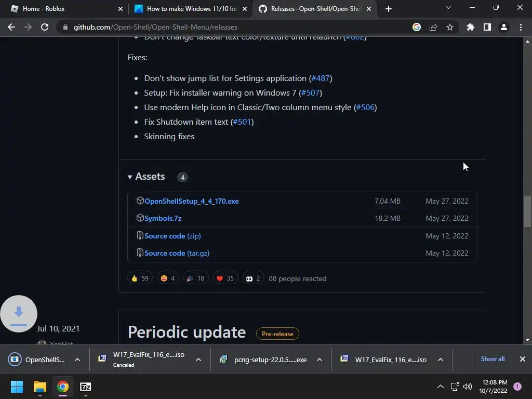The width and height of the screenshot is (532, 399).
Task: Open the volume tray icon
Action: 468,387
